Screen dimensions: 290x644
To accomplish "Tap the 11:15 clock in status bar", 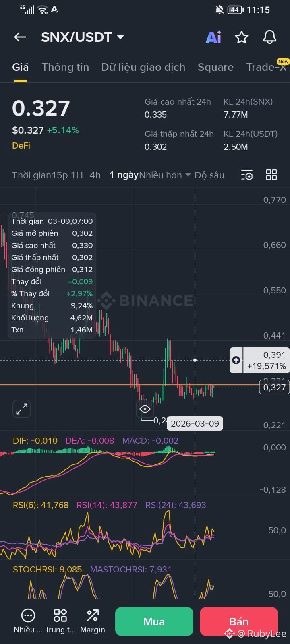I will 258,10.
